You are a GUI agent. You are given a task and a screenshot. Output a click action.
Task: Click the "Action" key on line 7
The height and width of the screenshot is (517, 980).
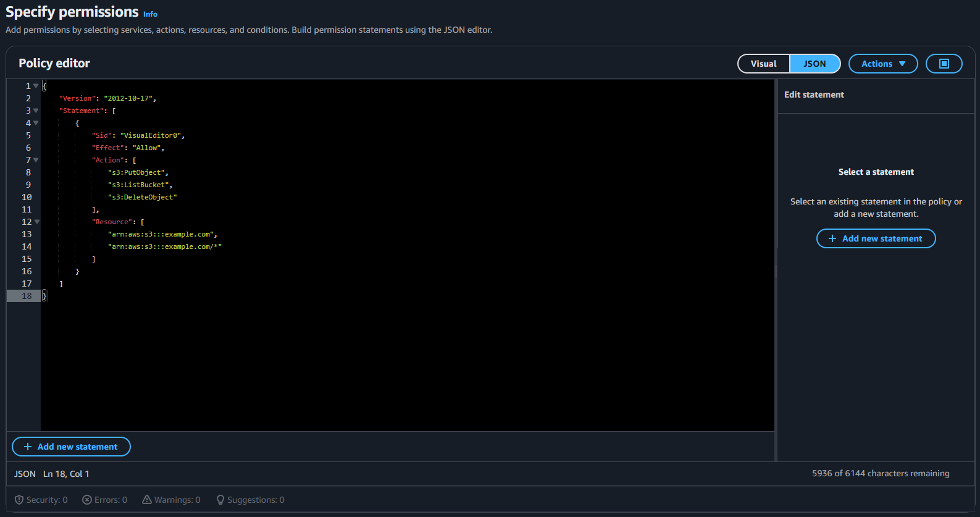coord(107,160)
